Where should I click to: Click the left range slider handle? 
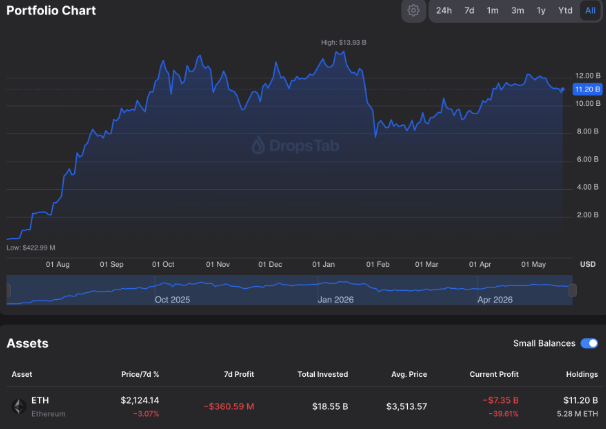click(8, 290)
